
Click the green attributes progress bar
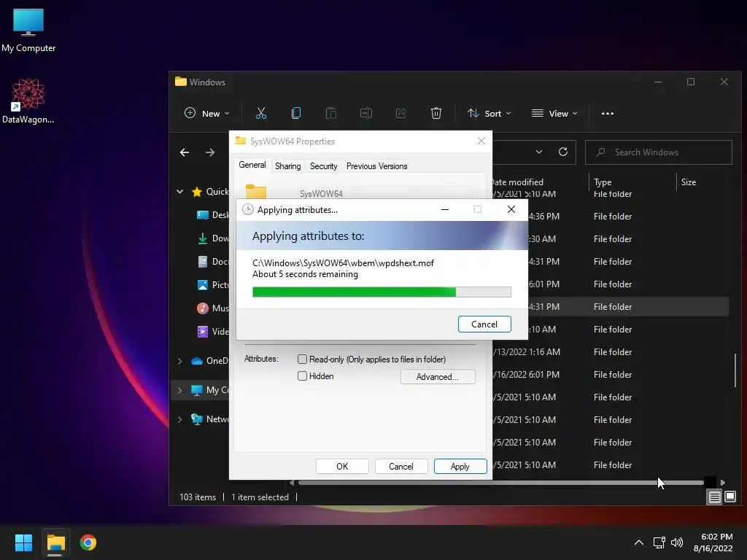point(382,292)
